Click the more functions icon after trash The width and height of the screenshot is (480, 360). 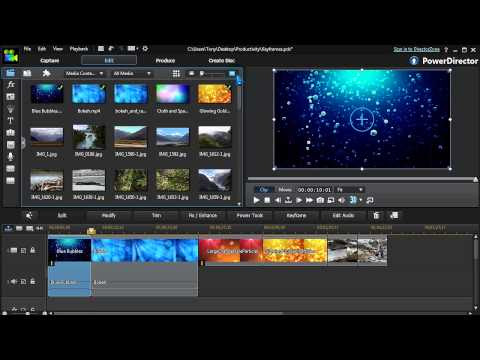tap(394, 215)
